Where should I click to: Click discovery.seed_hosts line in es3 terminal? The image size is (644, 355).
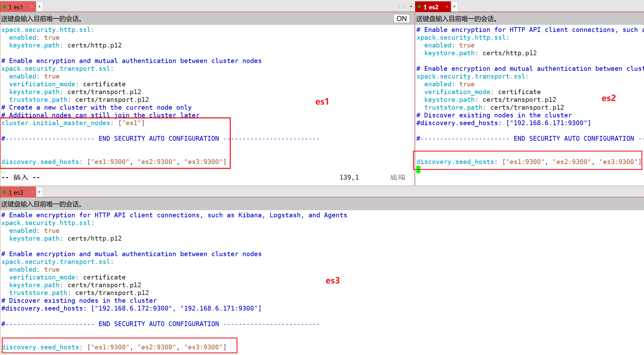click(114, 347)
